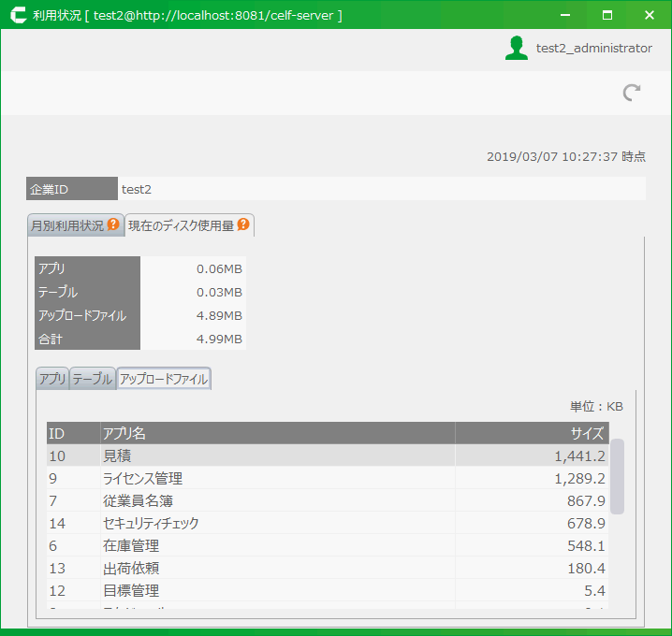Click the table's vertical scrollbar thumb
Viewport: 672px width, 636px height.
(618, 475)
